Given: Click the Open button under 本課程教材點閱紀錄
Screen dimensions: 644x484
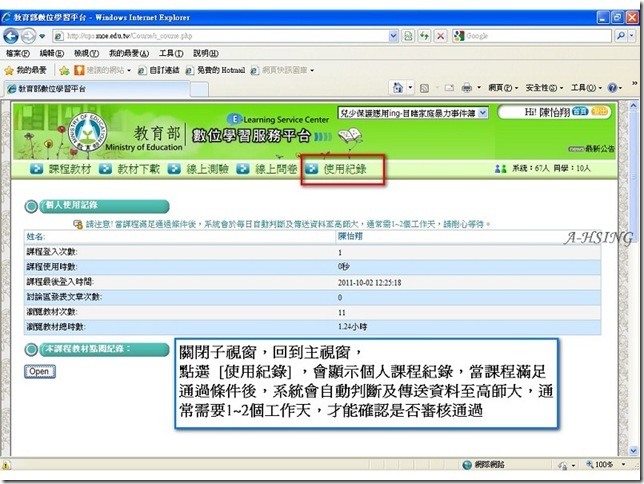Looking at the screenshot, I should 39,371.
